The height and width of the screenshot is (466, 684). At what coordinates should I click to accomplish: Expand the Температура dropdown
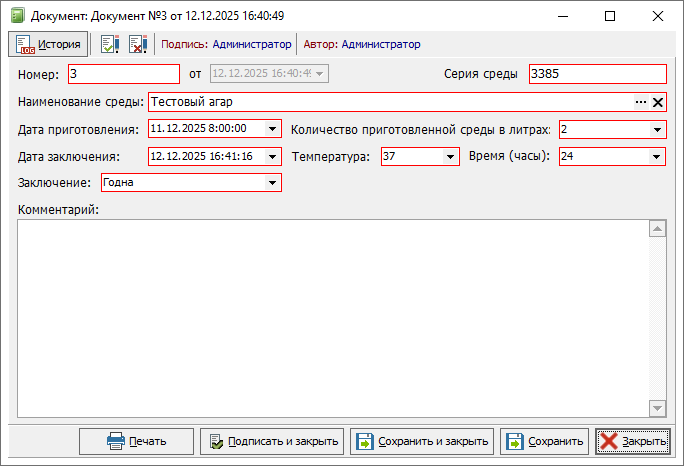tap(449, 157)
